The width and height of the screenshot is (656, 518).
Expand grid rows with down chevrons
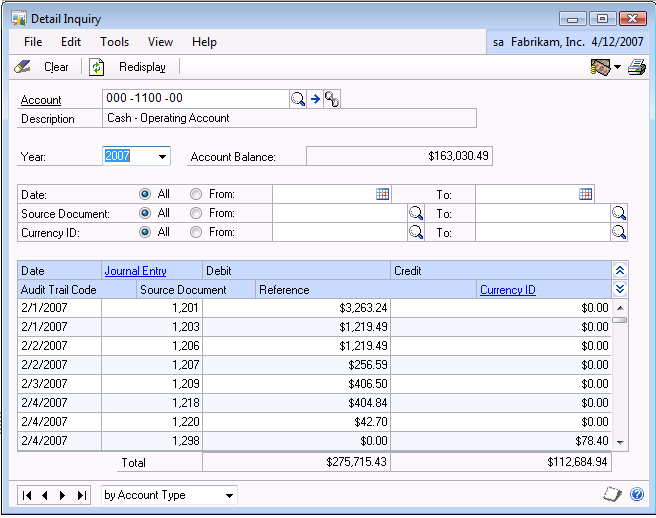click(620, 289)
